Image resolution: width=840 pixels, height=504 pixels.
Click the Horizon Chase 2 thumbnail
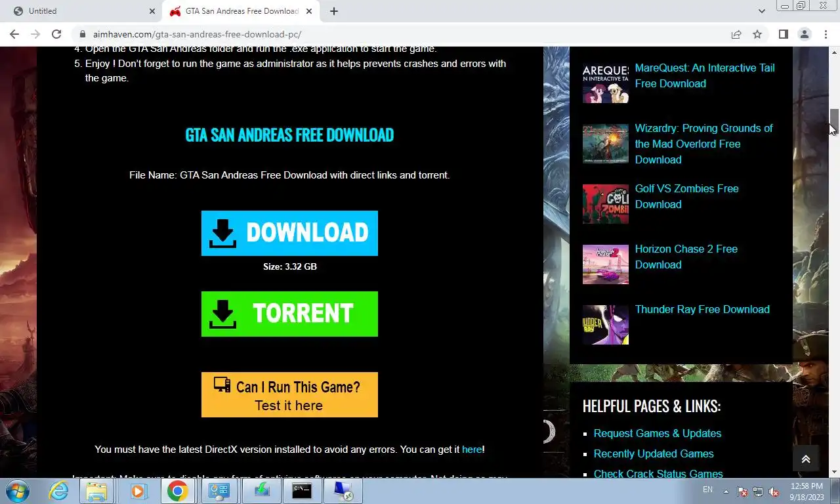(x=605, y=264)
